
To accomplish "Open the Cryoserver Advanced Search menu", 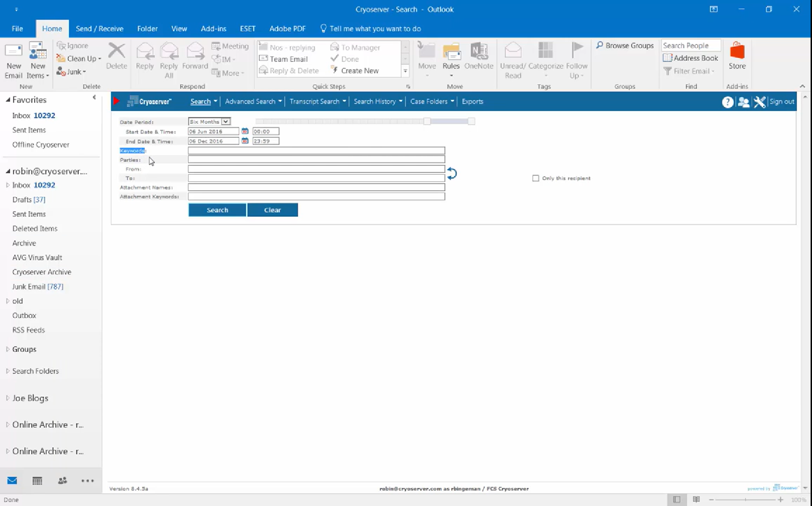I will (253, 101).
